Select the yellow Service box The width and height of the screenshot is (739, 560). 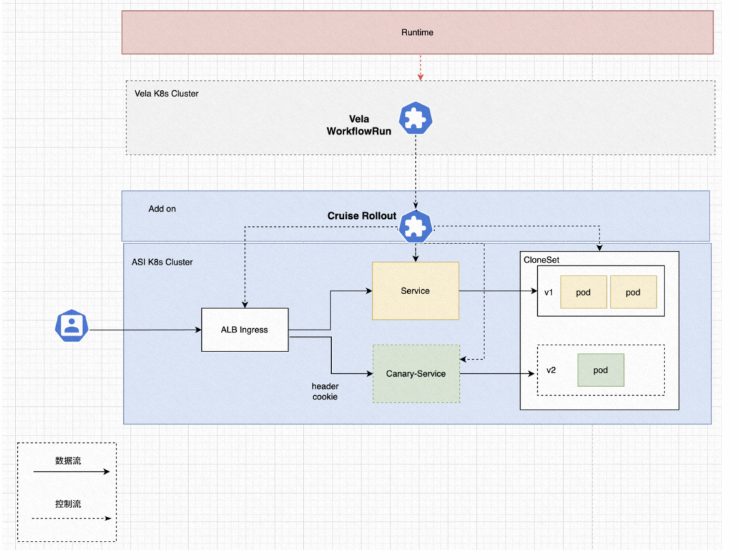pyautogui.click(x=415, y=291)
